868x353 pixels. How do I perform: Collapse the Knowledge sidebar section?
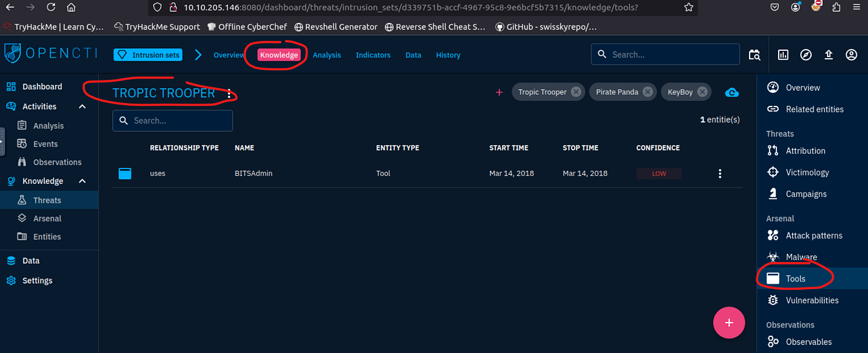82,181
